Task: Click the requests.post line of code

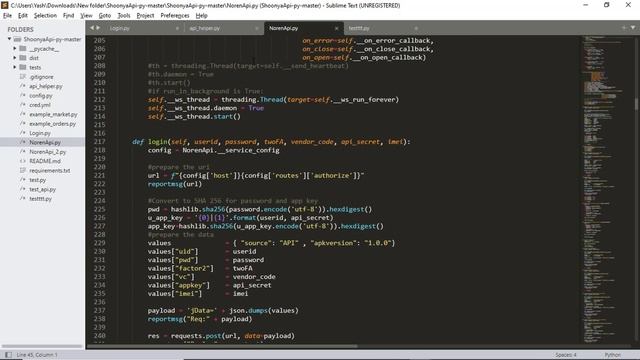Action: click(221, 336)
